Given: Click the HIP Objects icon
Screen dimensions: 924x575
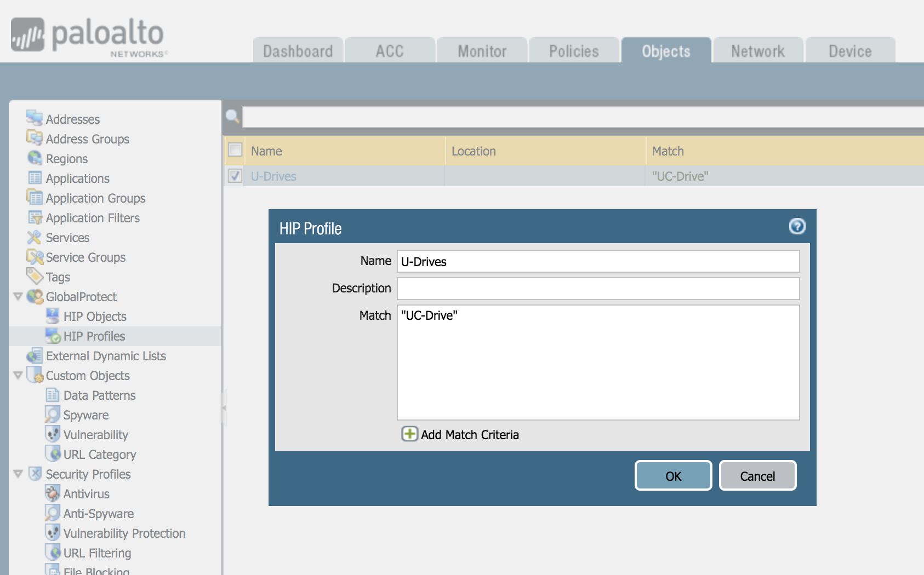Looking at the screenshot, I should pyautogui.click(x=53, y=316).
